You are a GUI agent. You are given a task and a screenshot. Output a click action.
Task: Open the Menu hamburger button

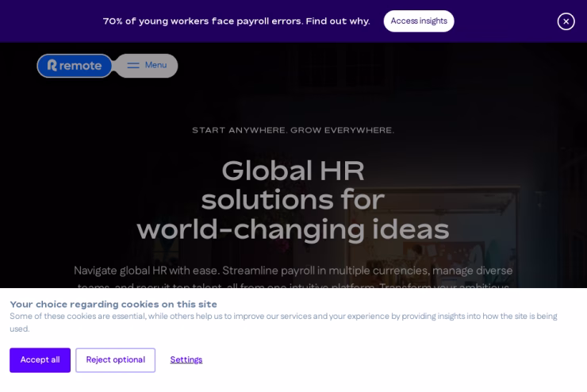pyautogui.click(x=147, y=66)
